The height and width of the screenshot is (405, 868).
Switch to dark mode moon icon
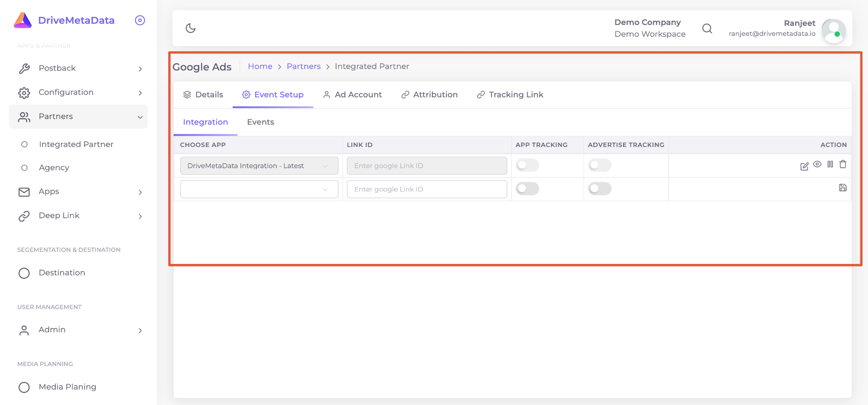click(x=191, y=28)
